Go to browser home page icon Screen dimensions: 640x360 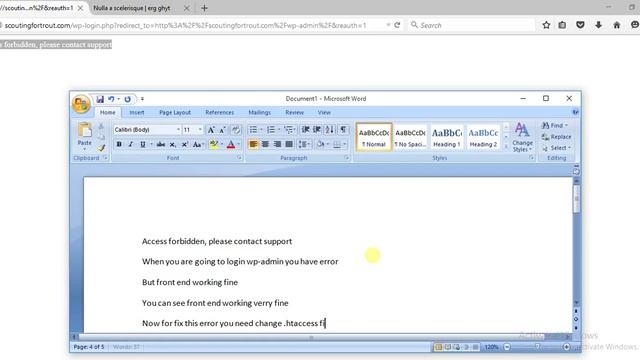pyautogui.click(x=616, y=25)
